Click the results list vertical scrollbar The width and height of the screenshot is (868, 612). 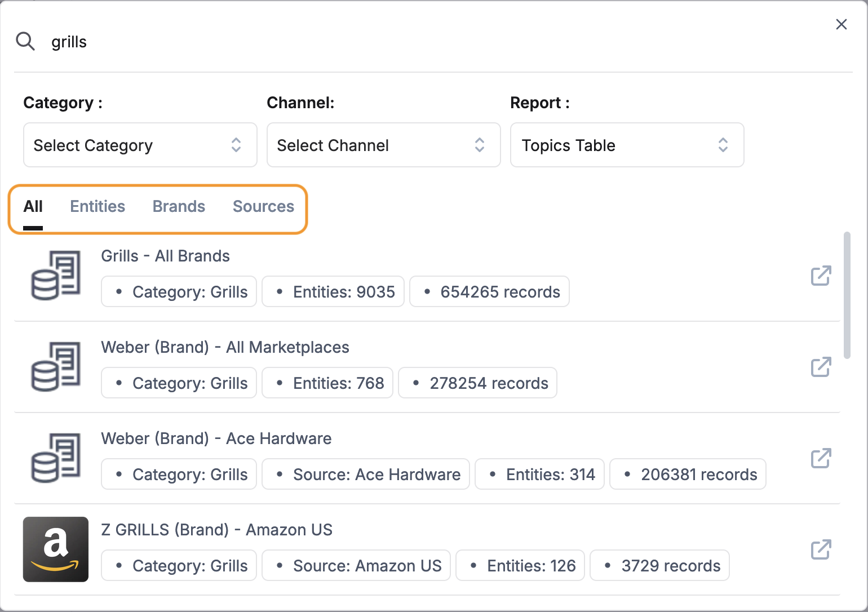(x=847, y=295)
